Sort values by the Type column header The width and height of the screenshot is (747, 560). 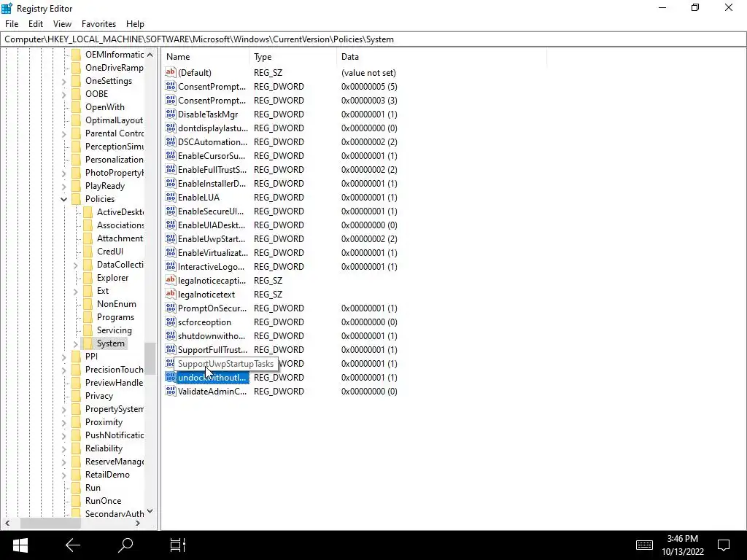(293, 57)
